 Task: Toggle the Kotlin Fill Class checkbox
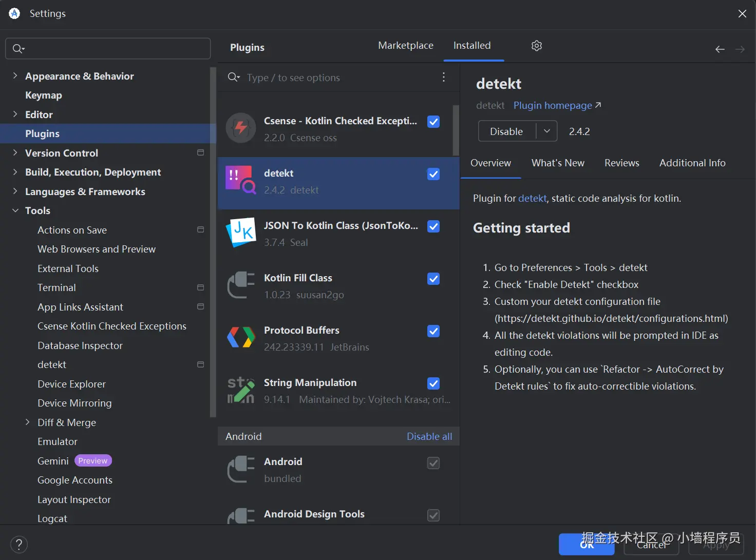point(433,279)
